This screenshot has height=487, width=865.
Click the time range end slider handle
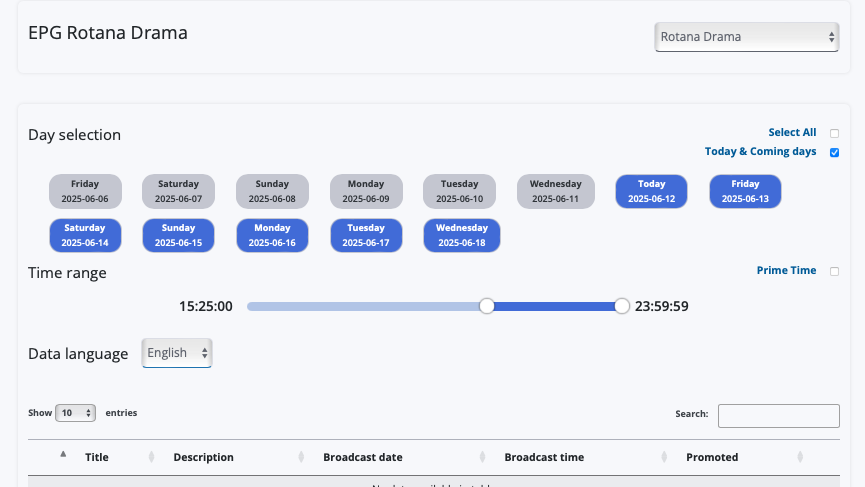pos(622,306)
